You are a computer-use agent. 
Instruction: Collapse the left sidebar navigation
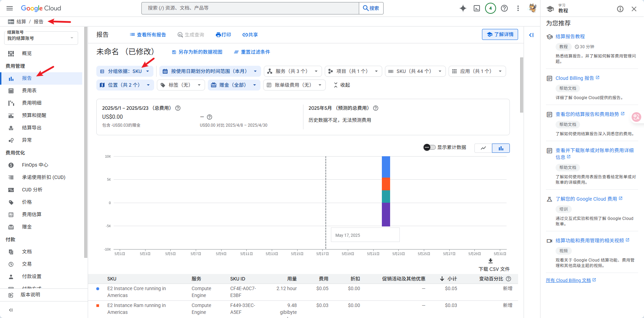click(x=11, y=310)
